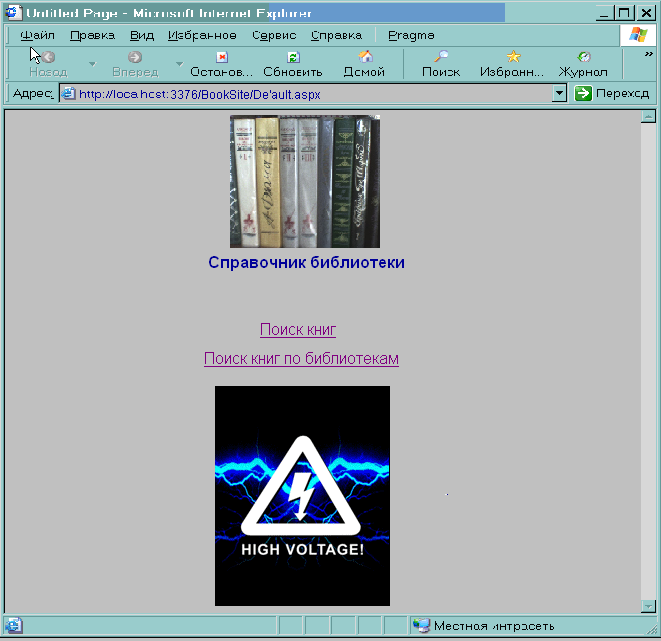Click the bookshelf photo thumbnail
Image resolution: width=661 pixels, height=641 pixels.
305,181
